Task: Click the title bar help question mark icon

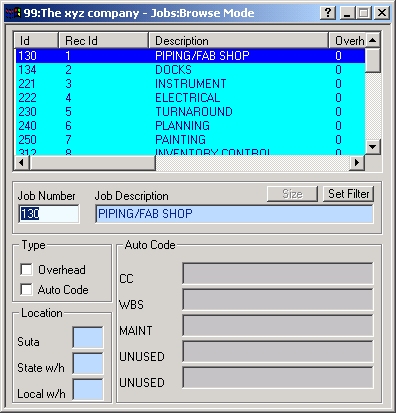Action: point(328,13)
